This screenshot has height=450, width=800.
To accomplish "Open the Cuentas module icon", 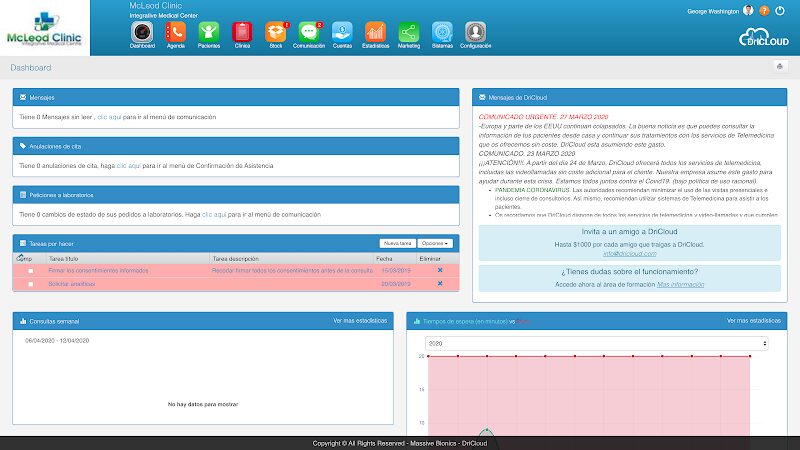I will pyautogui.click(x=342, y=33).
